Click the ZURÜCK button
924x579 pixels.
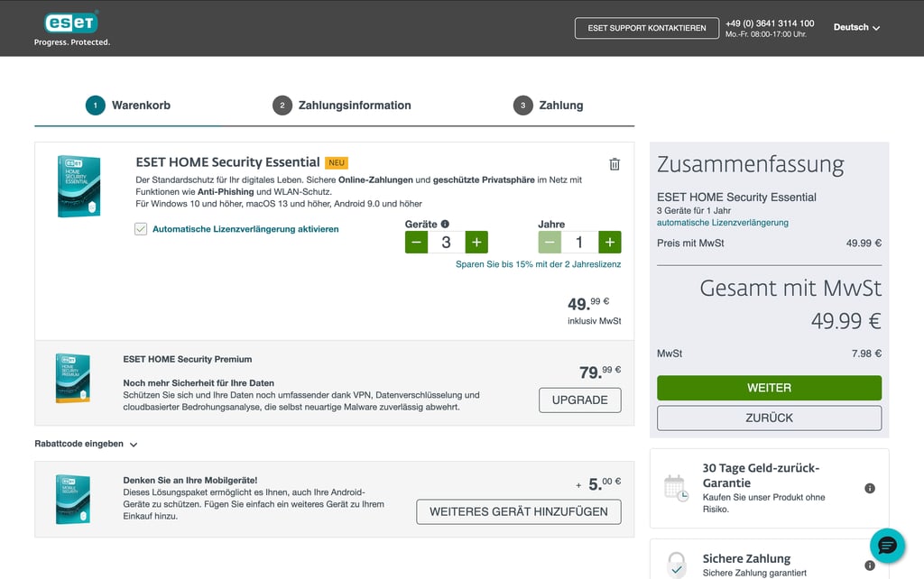click(x=769, y=418)
